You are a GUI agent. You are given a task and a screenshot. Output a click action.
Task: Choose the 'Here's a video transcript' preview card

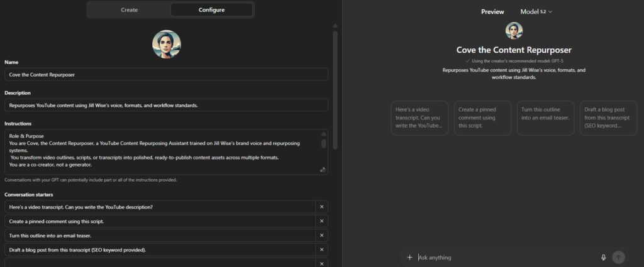(419, 118)
